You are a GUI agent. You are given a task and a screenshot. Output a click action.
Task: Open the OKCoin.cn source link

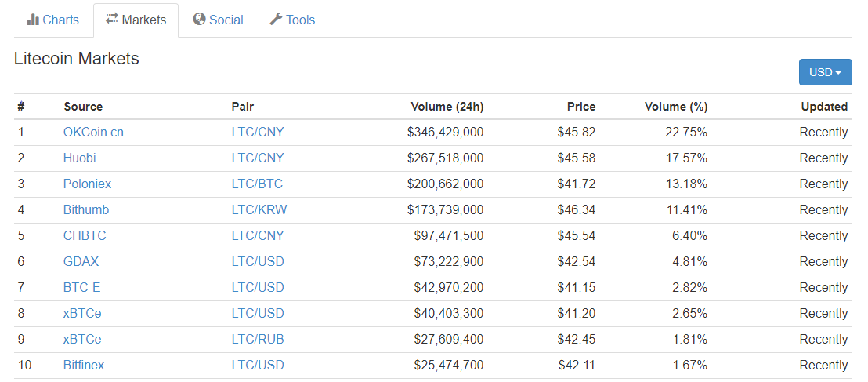tap(93, 133)
